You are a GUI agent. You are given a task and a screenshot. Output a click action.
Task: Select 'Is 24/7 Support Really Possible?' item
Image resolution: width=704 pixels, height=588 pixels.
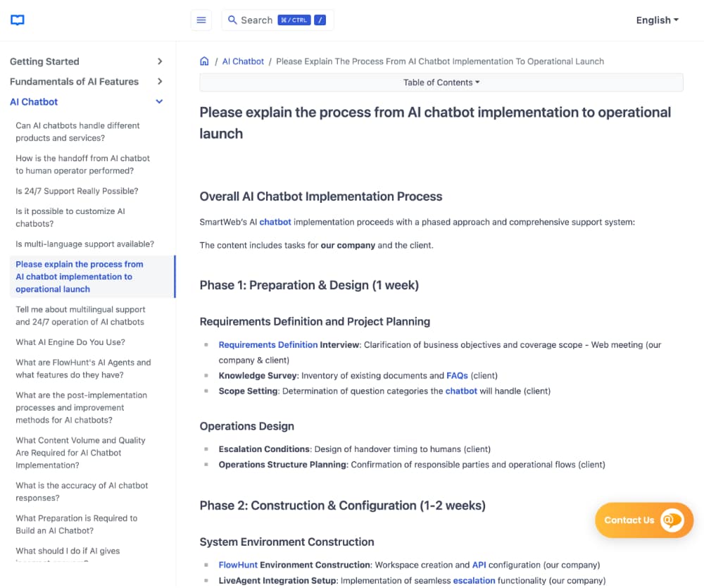tap(77, 191)
